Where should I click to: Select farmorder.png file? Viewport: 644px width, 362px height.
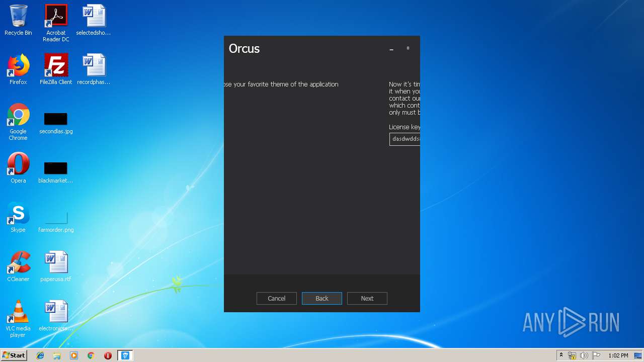coord(56,222)
